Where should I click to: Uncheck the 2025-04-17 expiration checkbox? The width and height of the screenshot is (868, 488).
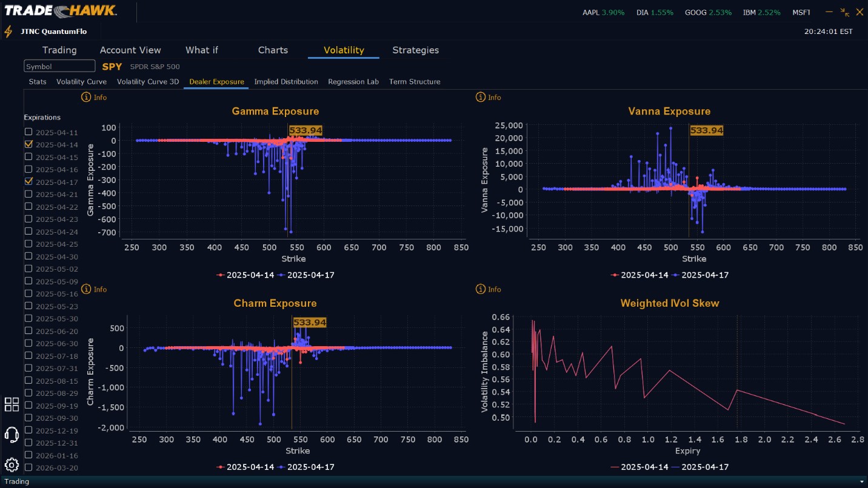(28, 181)
